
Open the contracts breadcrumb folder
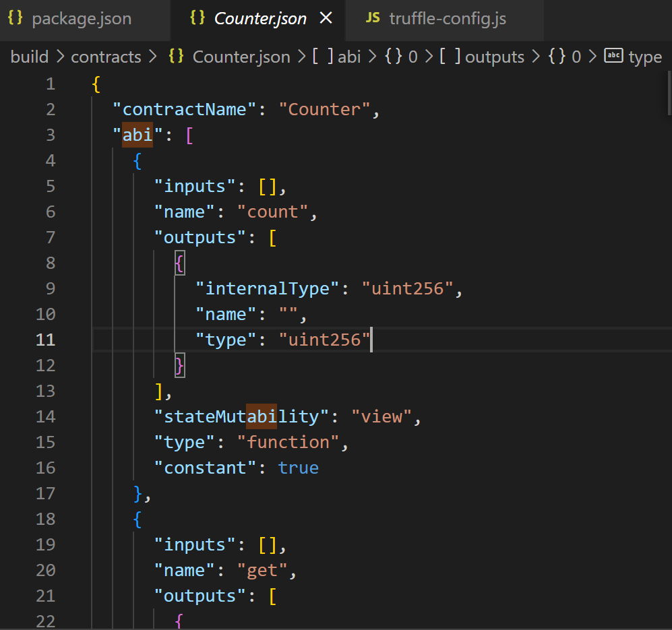[x=106, y=57]
